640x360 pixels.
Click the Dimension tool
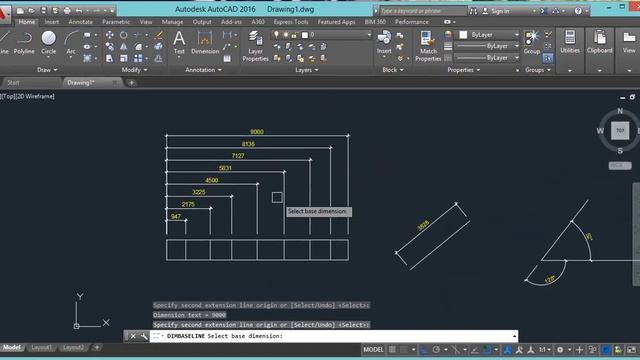point(205,43)
